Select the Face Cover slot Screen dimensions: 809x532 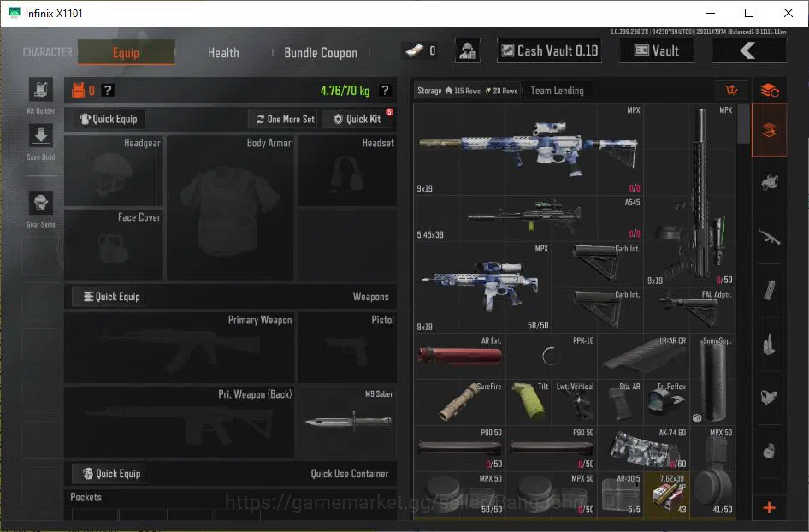pos(114,245)
